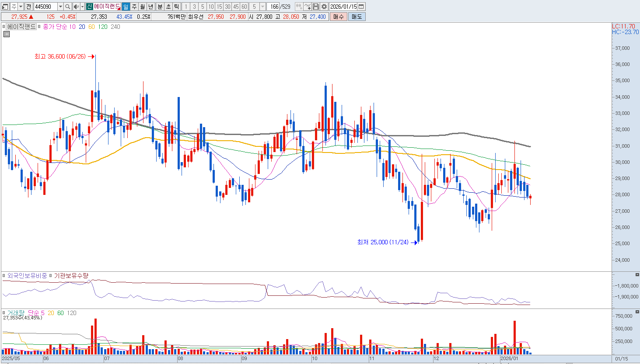Click the save floppy disk icon
640x364 pixels.
pos(315,7)
